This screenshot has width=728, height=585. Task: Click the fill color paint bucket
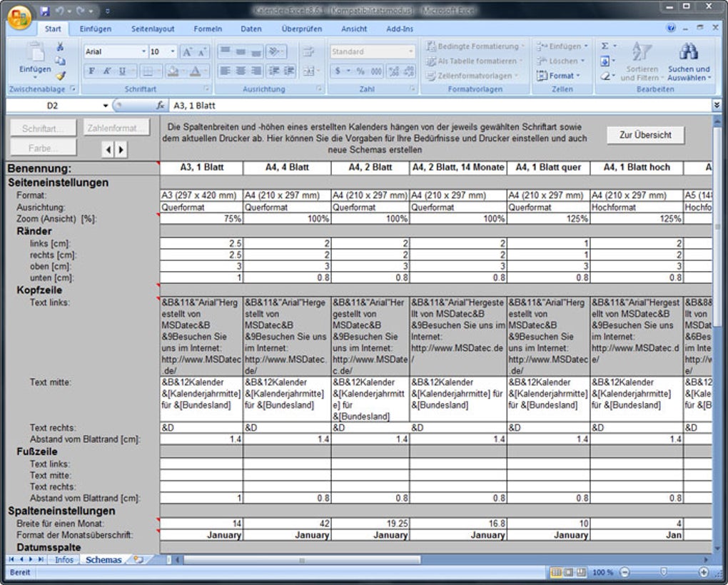point(173,71)
